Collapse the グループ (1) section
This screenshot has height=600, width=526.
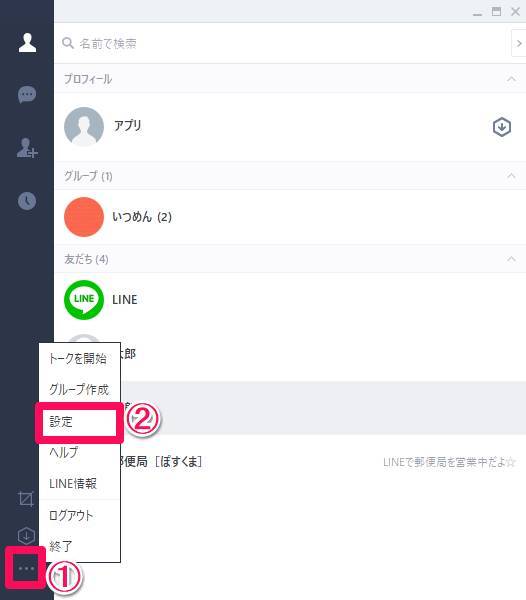[511, 176]
